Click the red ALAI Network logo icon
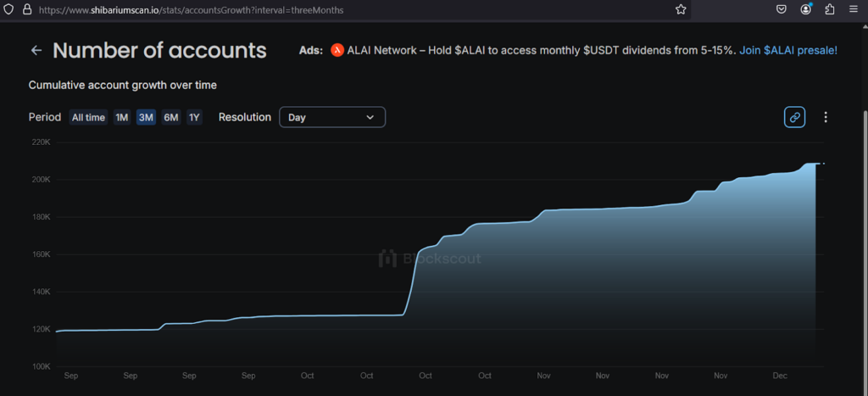The image size is (868, 396). (337, 50)
